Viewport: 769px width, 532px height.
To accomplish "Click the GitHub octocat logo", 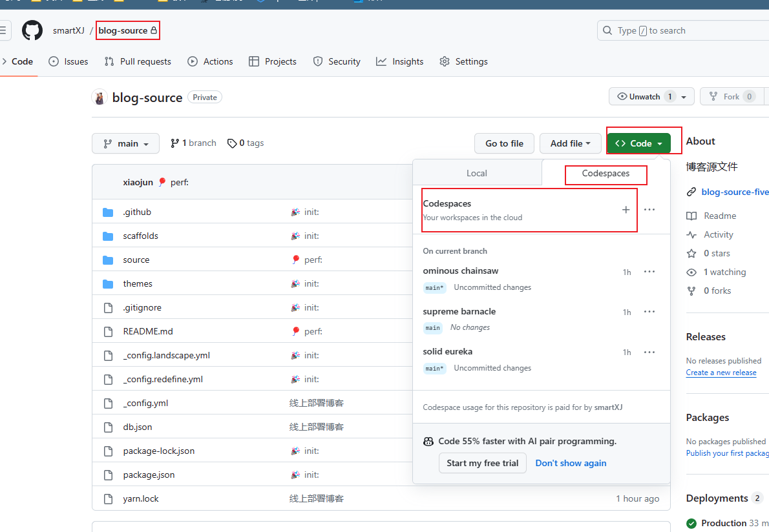I will coord(32,30).
